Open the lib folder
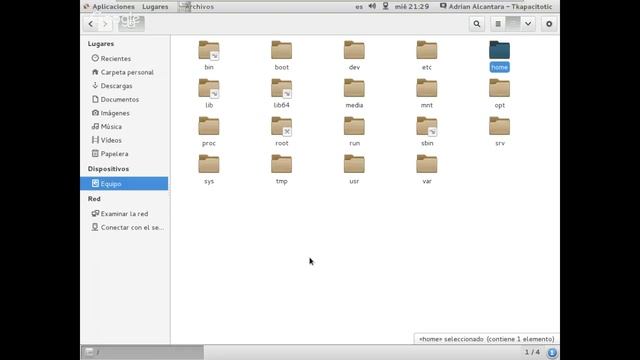Image resolution: width=640 pixels, height=360 pixels. pyautogui.click(x=209, y=93)
